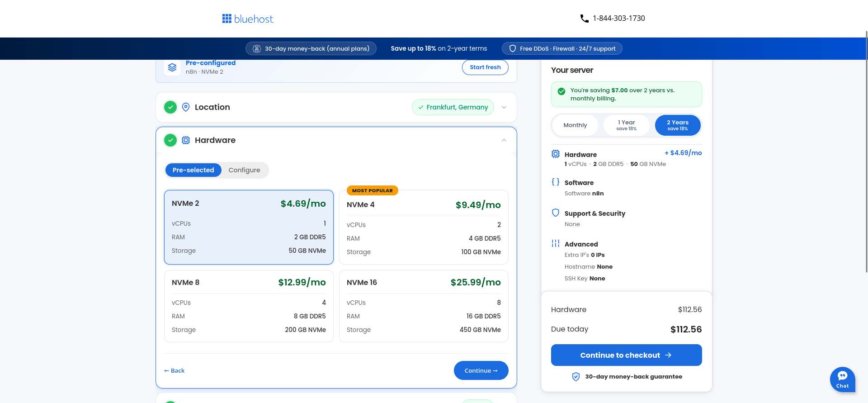Expand the Location section chevron
The width and height of the screenshot is (868, 403).
tap(504, 107)
